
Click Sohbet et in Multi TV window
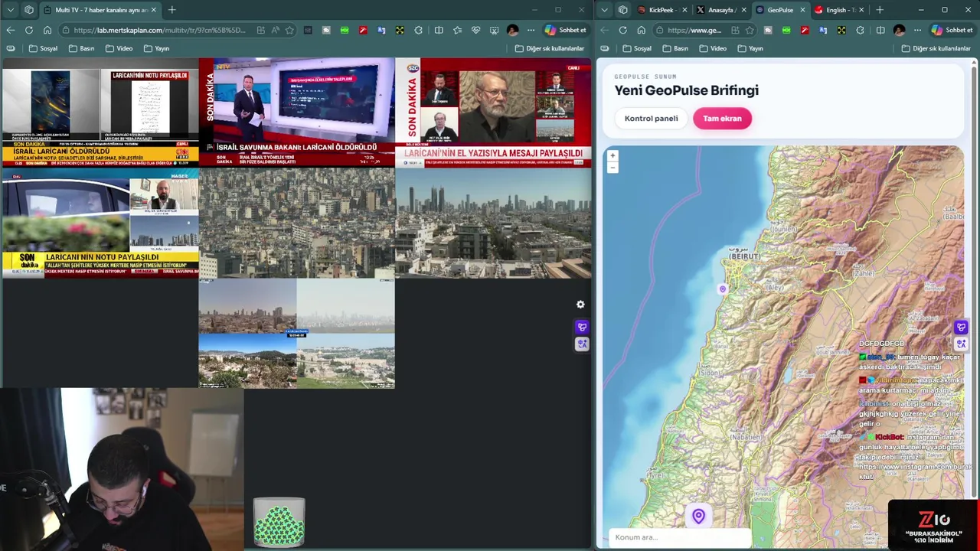[565, 30]
